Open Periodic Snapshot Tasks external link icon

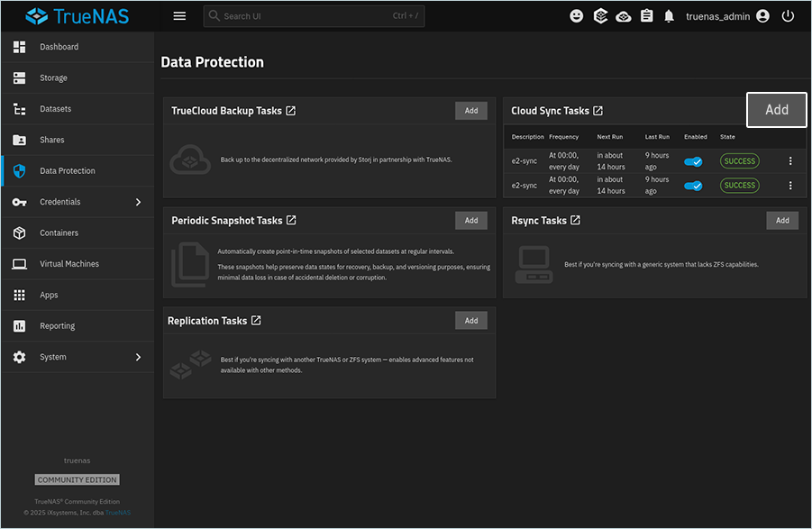pyautogui.click(x=291, y=220)
